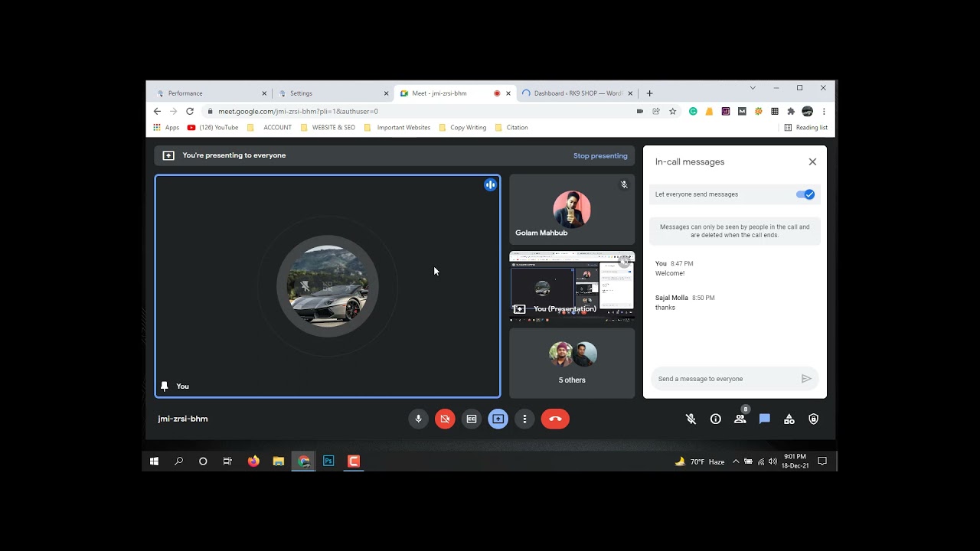980x551 pixels.
Task: Show the people participants list
Action: [x=740, y=419]
